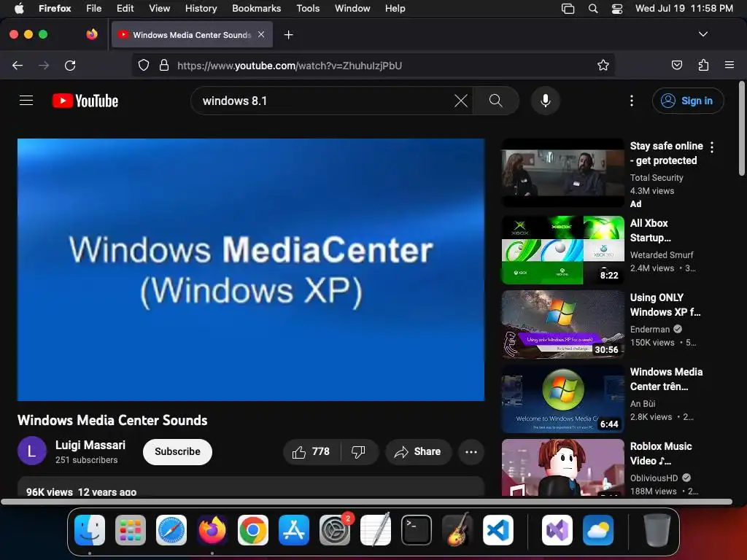This screenshot has height=560, width=747.
Task: Dislike the video with thumbs down
Action: click(359, 451)
